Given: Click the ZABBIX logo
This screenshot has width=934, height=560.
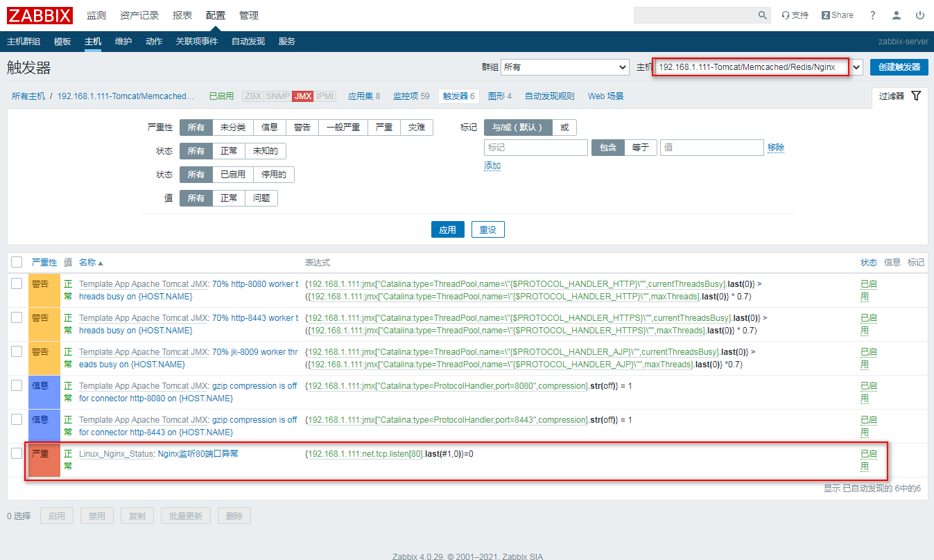Looking at the screenshot, I should pos(40,15).
